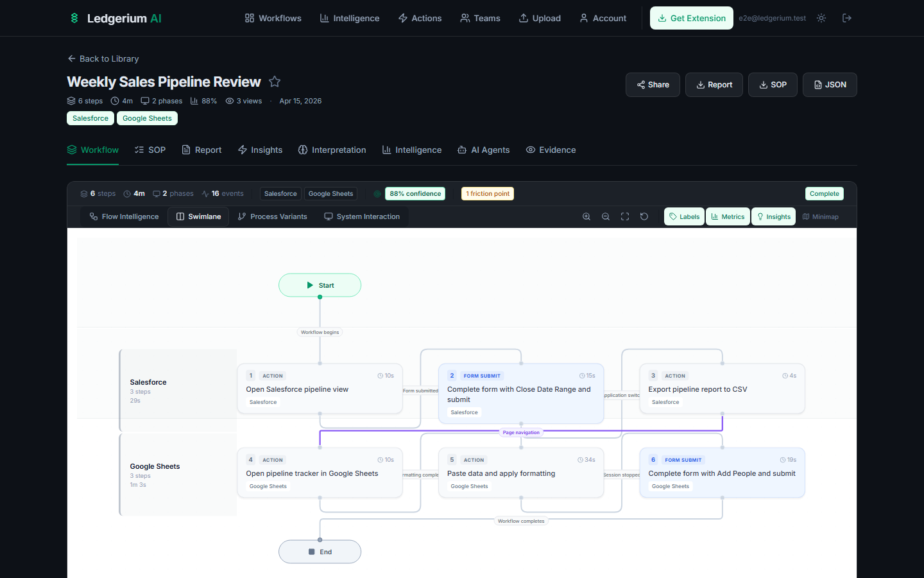
Task: Click the 3 views stat
Action: (x=244, y=101)
